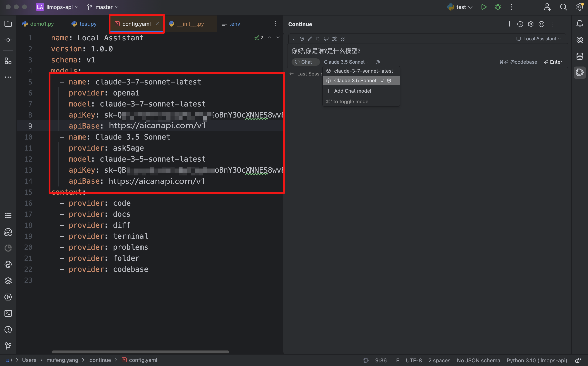Image resolution: width=588 pixels, height=366 pixels.
Task: Open the Search Everywhere magnifier
Action: (x=563, y=7)
